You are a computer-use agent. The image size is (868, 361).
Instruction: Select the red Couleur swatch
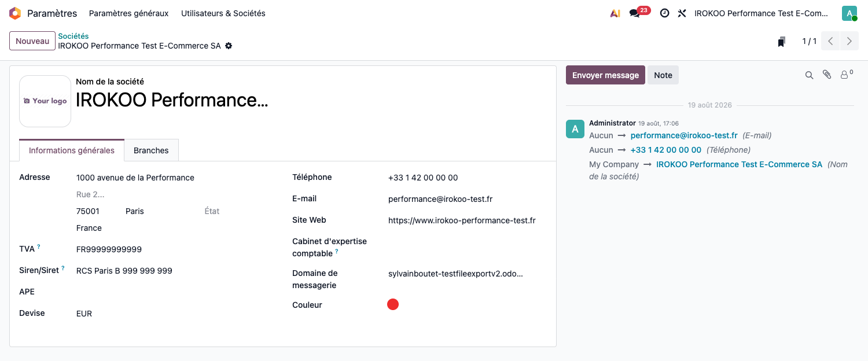[x=393, y=304]
